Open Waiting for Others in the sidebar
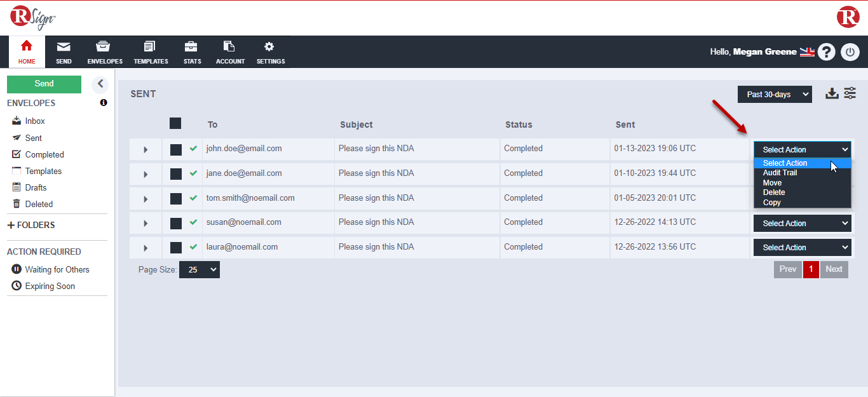Screen dimensions: 868x397 pyautogui.click(x=57, y=269)
